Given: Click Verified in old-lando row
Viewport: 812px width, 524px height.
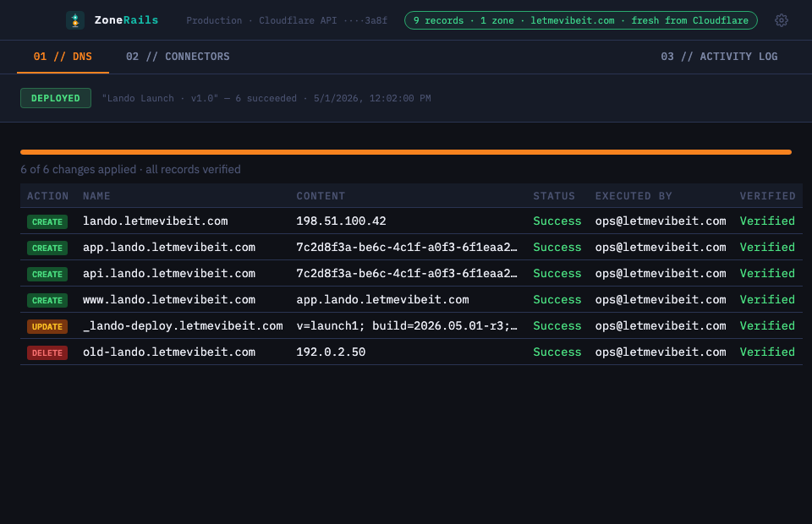Looking at the screenshot, I should click(767, 352).
